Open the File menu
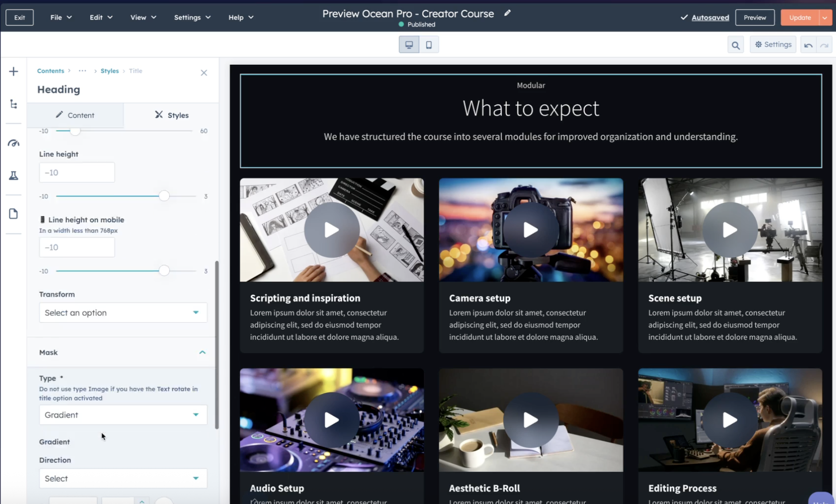This screenshot has height=504, width=836. click(x=61, y=17)
